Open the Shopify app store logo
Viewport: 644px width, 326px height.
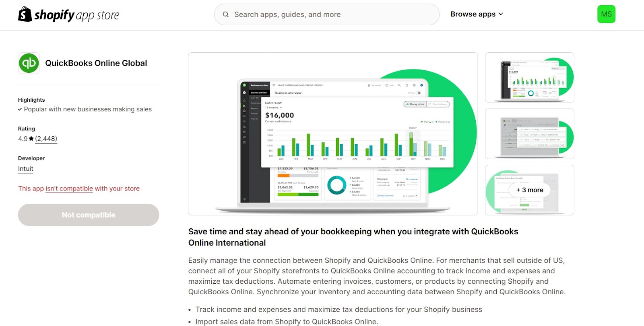point(69,15)
